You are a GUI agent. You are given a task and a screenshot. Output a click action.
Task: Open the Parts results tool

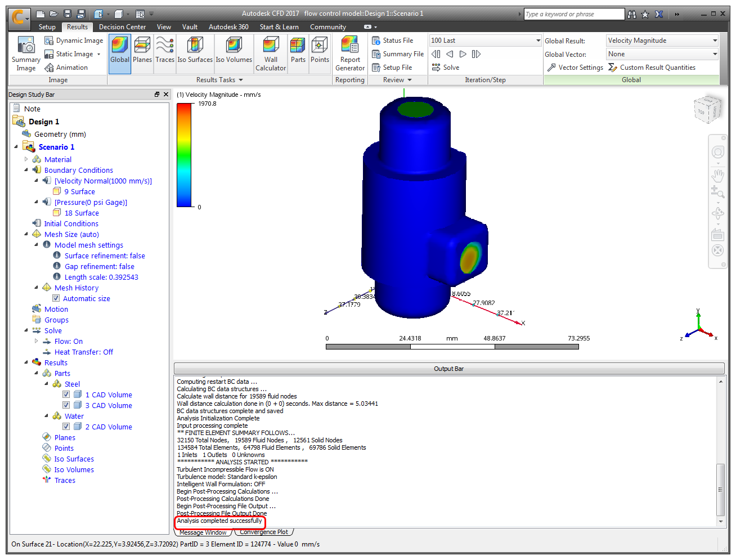coord(298,53)
